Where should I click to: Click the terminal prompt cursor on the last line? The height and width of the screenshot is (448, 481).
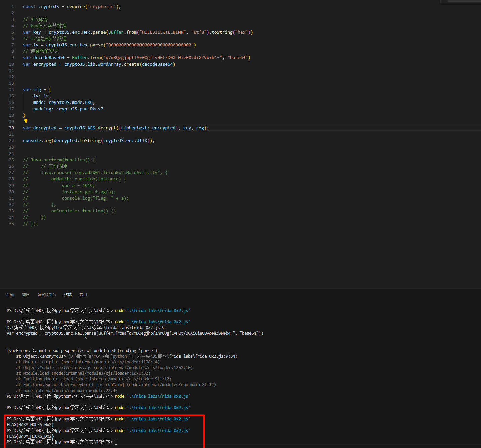coord(116,442)
